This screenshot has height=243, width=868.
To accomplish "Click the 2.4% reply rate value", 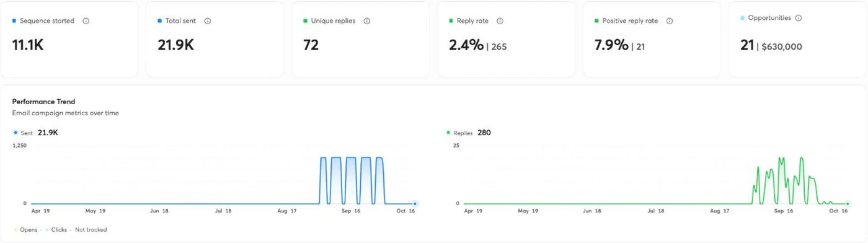I will coord(466,45).
